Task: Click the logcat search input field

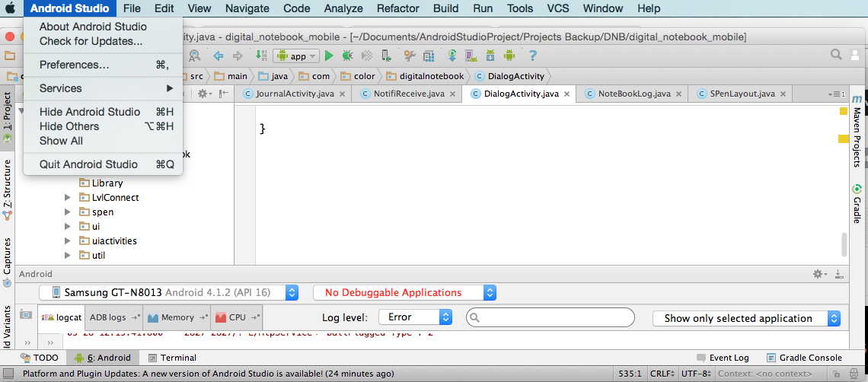Action: click(x=550, y=318)
